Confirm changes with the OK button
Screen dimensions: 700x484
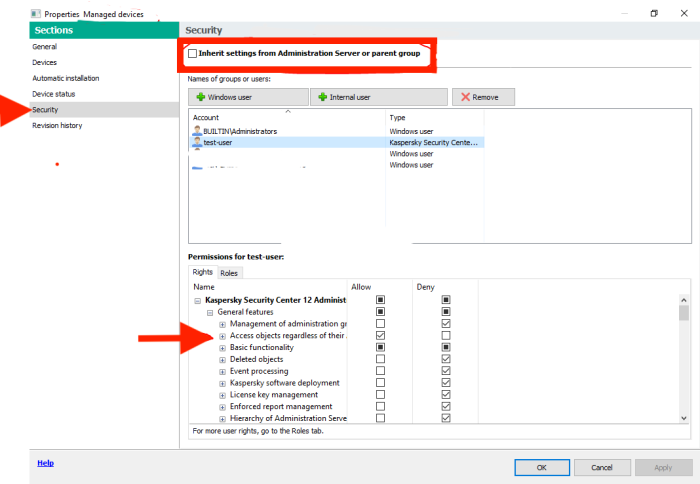(x=542, y=467)
